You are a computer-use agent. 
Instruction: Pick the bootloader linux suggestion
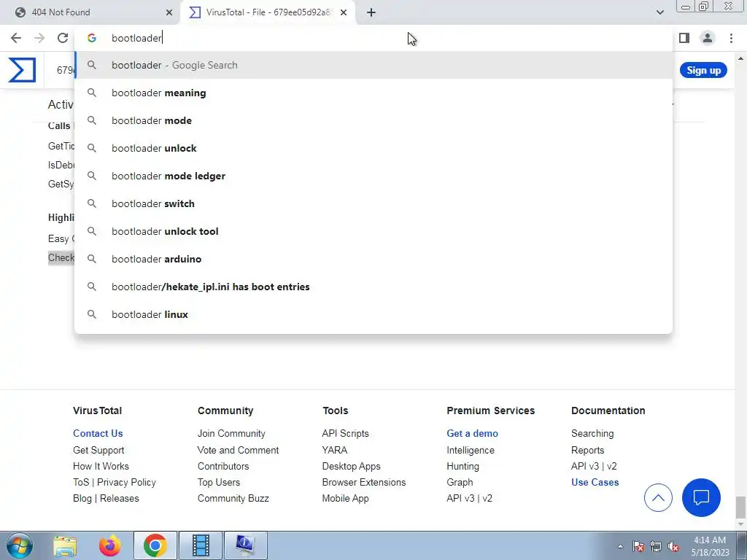tap(373, 314)
